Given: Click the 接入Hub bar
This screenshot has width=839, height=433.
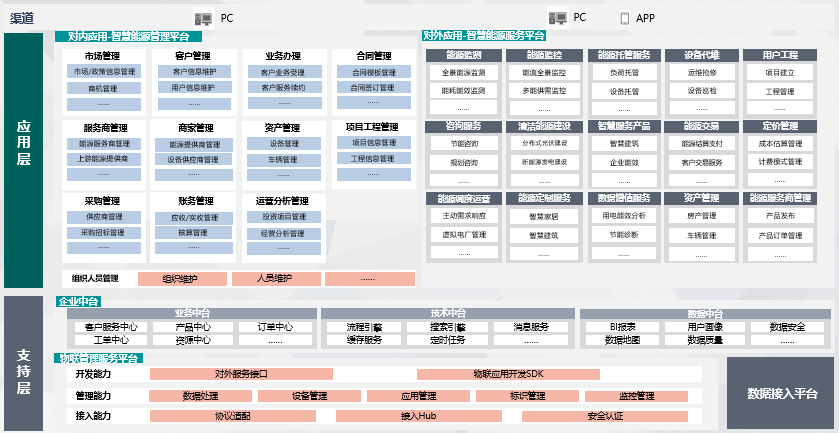Looking at the screenshot, I should 419,416.
